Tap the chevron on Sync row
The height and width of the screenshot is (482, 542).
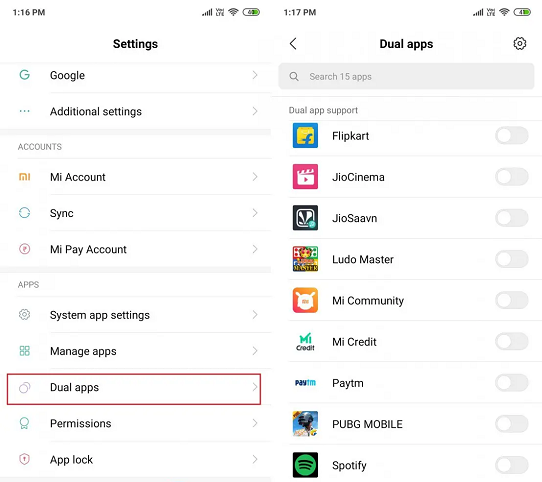pyautogui.click(x=255, y=213)
